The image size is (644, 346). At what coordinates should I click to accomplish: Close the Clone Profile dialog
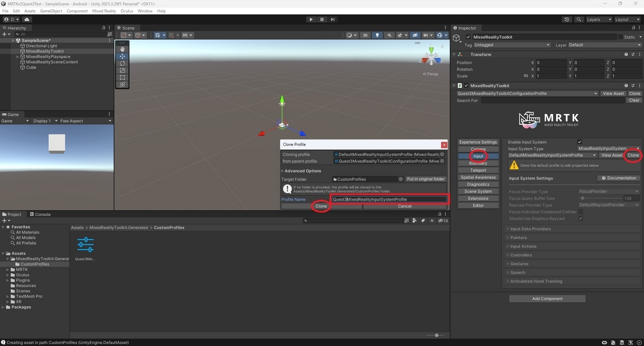(x=444, y=145)
